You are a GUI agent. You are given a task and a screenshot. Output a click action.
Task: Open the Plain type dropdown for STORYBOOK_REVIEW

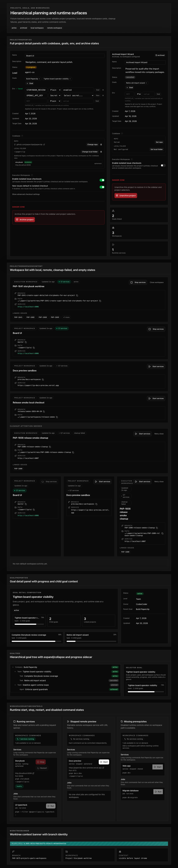pos(55,90)
